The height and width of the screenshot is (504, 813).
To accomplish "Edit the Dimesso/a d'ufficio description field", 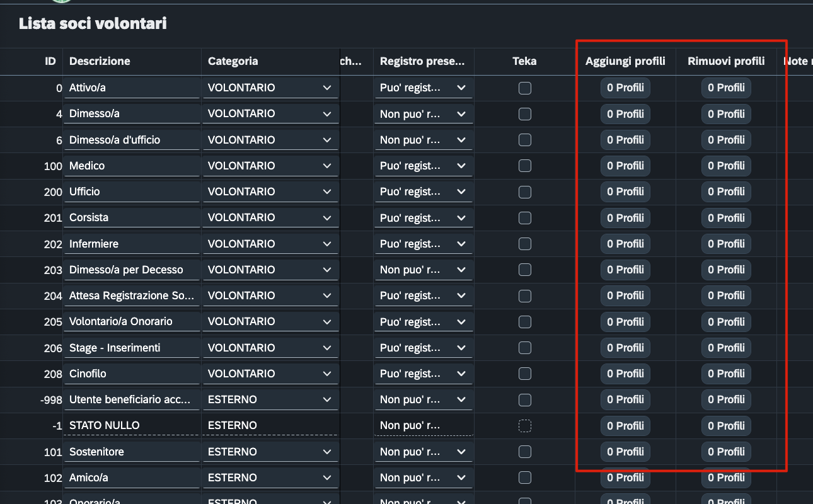I will pyautogui.click(x=131, y=140).
